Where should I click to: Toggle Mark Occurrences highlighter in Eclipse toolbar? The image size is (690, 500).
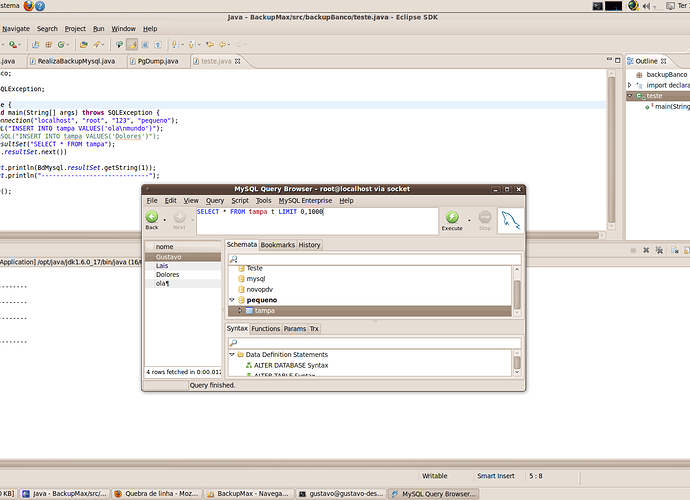[x=132, y=44]
